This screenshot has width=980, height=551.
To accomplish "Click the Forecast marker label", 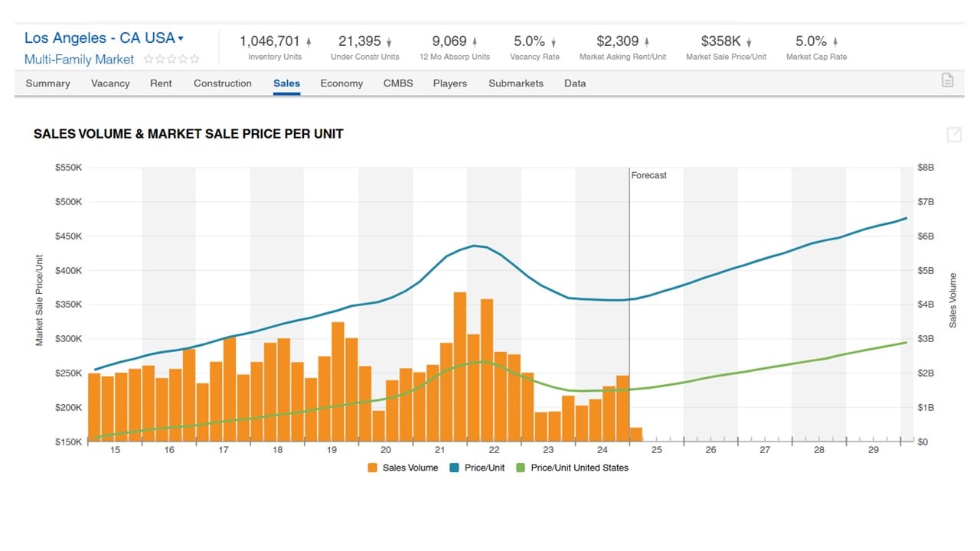I will 648,175.
